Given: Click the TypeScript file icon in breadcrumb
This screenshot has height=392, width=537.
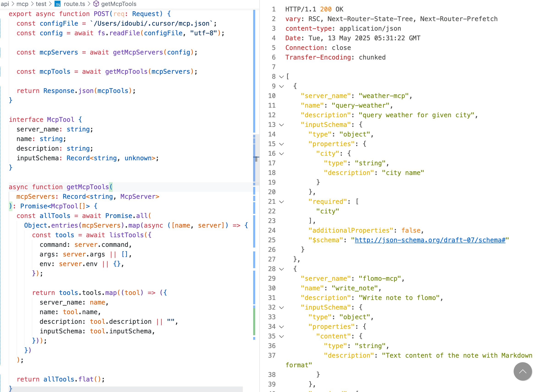Looking at the screenshot, I should tap(58, 4).
